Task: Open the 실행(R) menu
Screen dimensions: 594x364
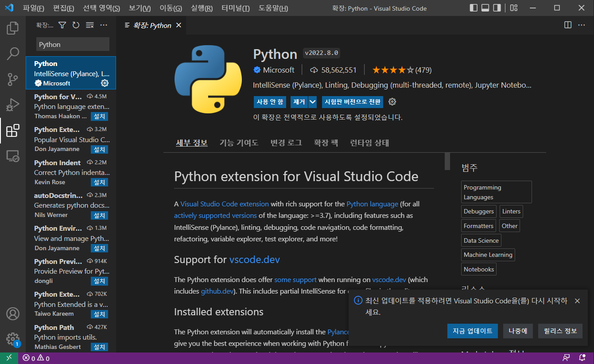Action: 202,8
